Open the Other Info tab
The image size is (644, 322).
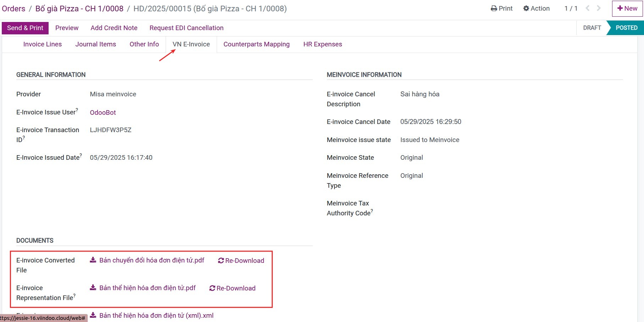(144, 44)
